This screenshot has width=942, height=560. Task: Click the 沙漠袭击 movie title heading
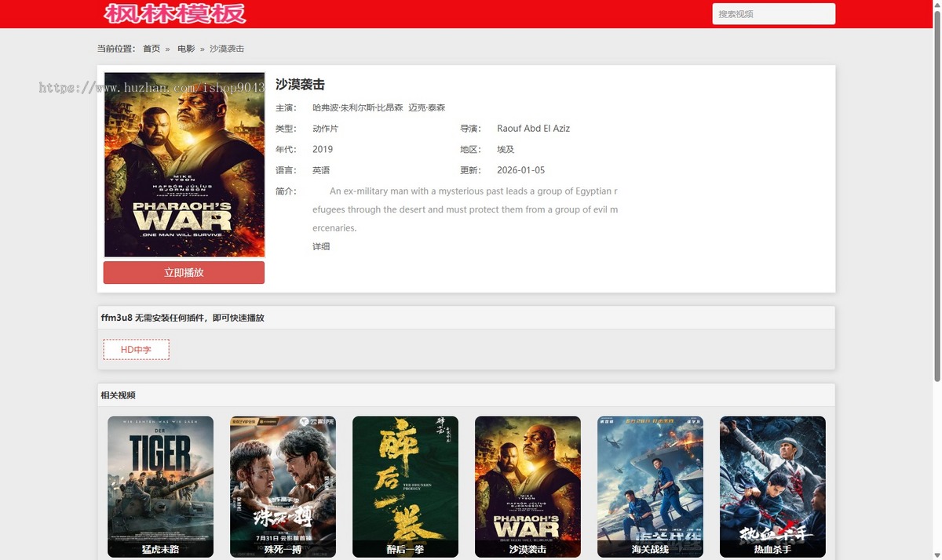point(300,85)
